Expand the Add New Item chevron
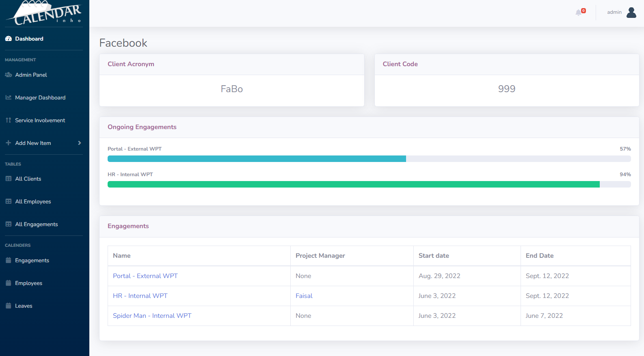This screenshot has height=356, width=644. click(x=80, y=143)
